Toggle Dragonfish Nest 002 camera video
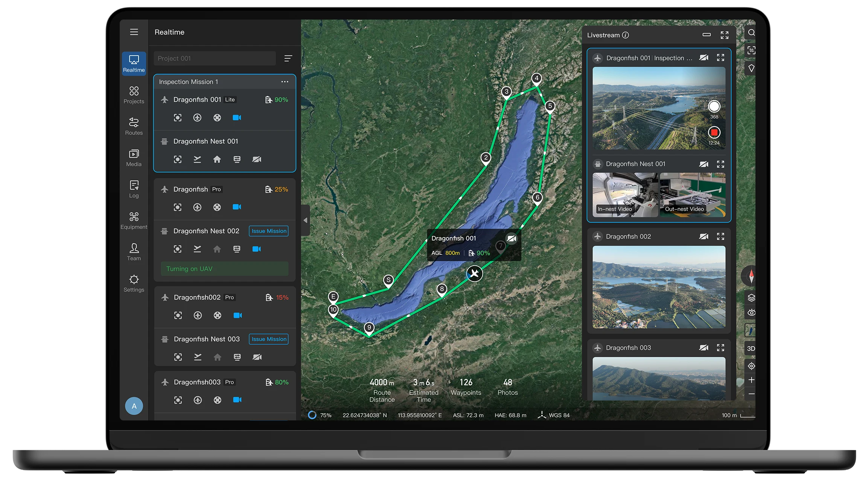The width and height of the screenshot is (868, 481). (257, 249)
